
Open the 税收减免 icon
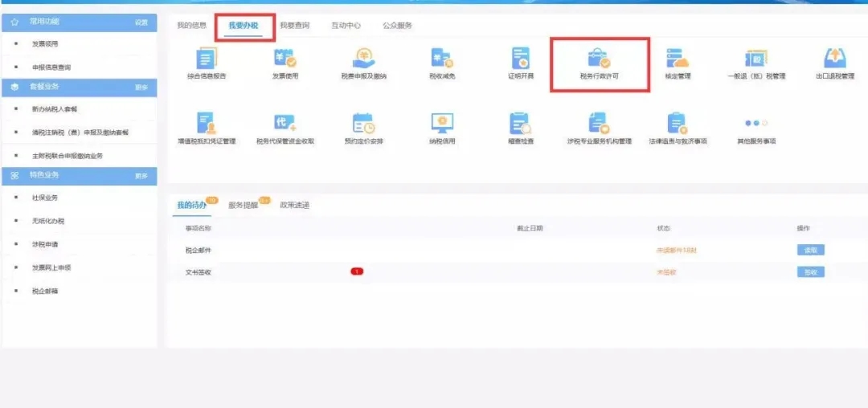coord(442,59)
